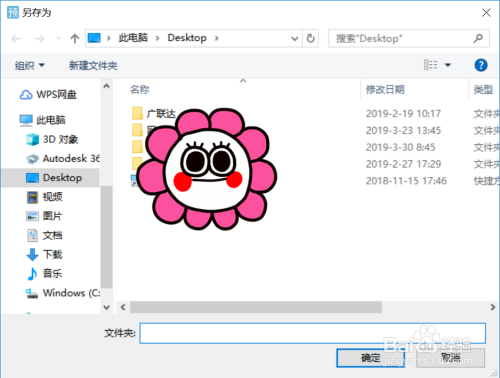Open help with blue question icon
This screenshot has height=378, width=500.
click(481, 65)
